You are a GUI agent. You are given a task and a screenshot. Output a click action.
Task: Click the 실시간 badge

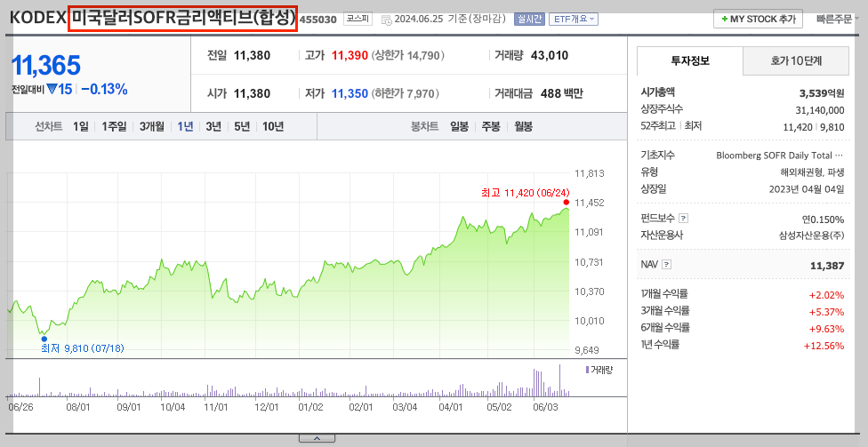coord(530,19)
